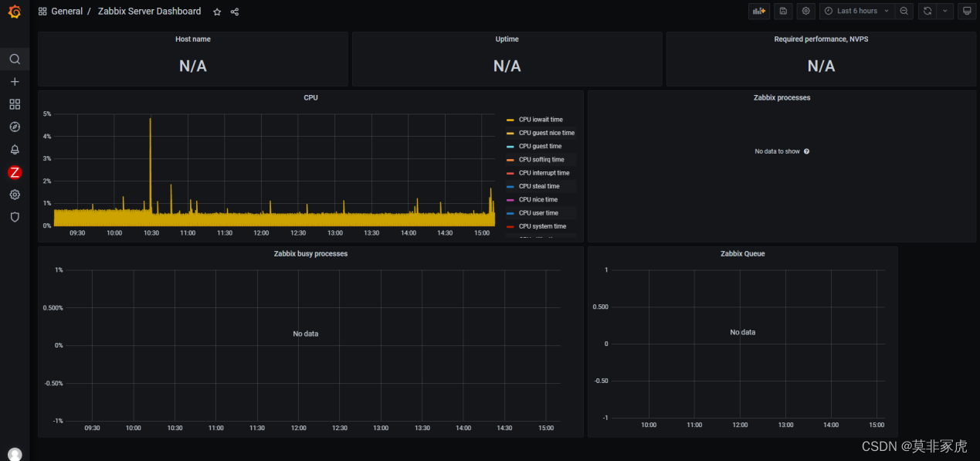Expand the refresh interval dropdown arrow

(946, 11)
